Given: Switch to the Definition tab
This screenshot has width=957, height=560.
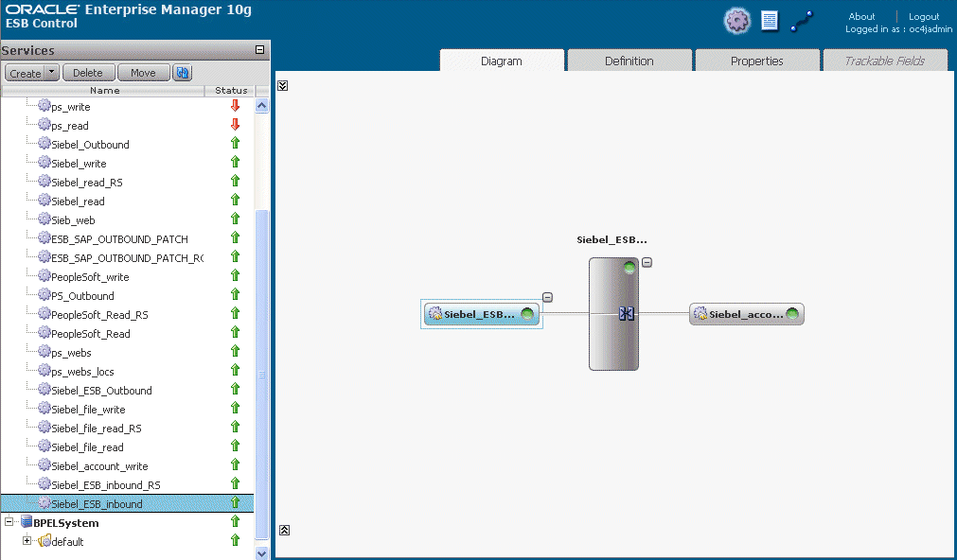Looking at the screenshot, I should click(629, 61).
